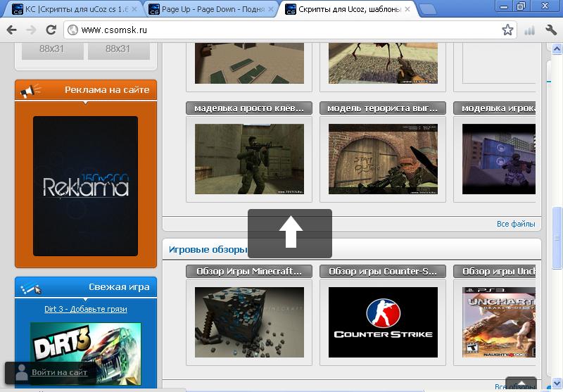Screen dimensions: 563x392
Task: Open the маделька просто клёв... title
Action: 249,108
